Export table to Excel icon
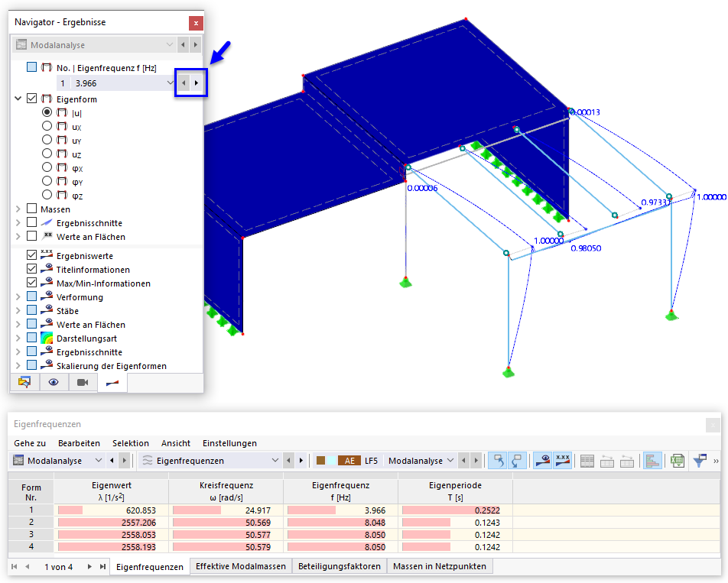Screen dimensions: 728x583 pos(678,461)
